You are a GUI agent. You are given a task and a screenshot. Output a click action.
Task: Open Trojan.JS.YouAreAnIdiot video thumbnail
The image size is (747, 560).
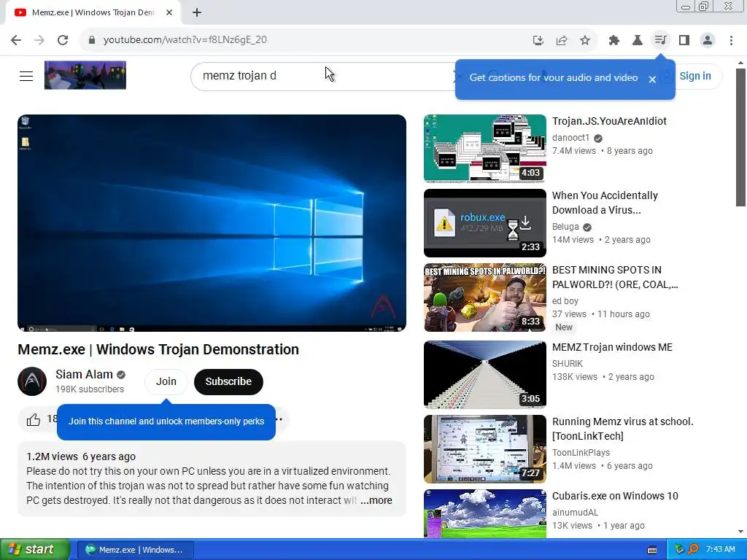tap(485, 149)
